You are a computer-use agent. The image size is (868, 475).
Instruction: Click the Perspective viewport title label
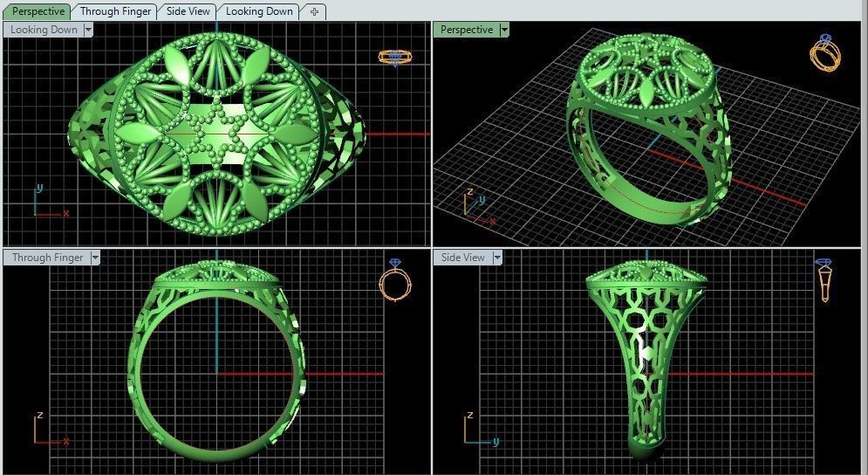pos(467,30)
